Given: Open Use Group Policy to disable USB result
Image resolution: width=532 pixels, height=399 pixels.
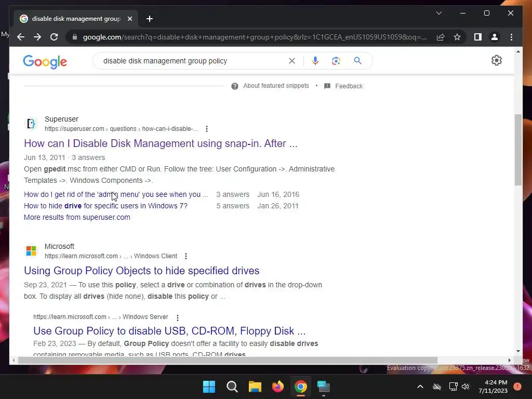Looking at the screenshot, I should click(x=169, y=331).
